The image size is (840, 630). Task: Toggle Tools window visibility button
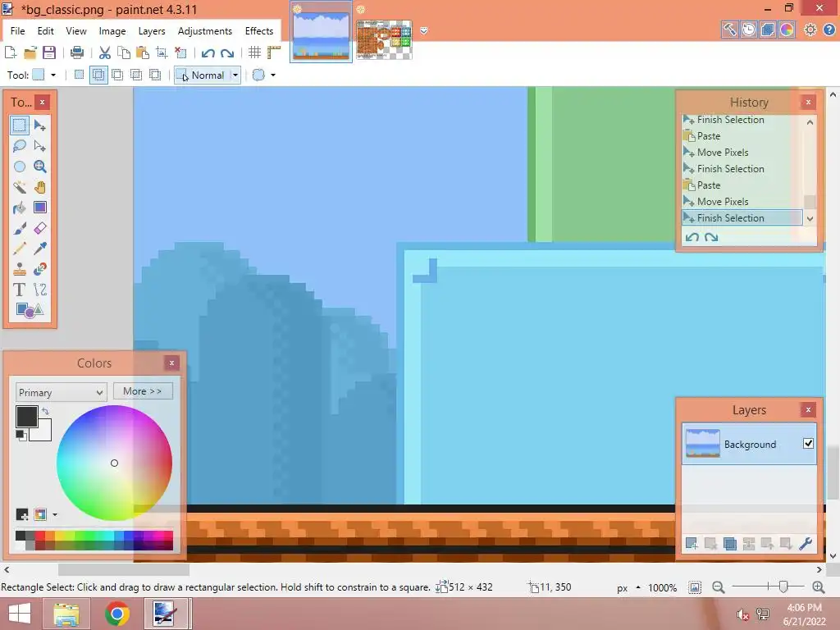point(729,30)
